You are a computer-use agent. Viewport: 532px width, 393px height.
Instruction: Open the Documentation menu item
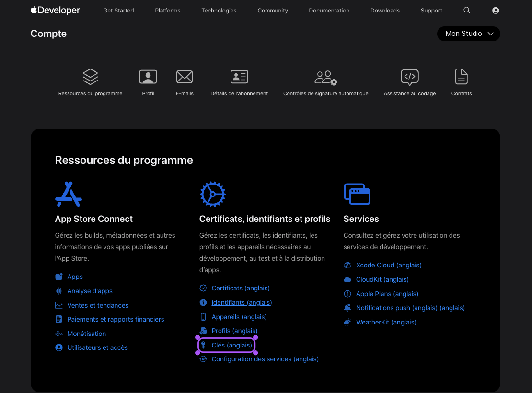pyautogui.click(x=329, y=11)
